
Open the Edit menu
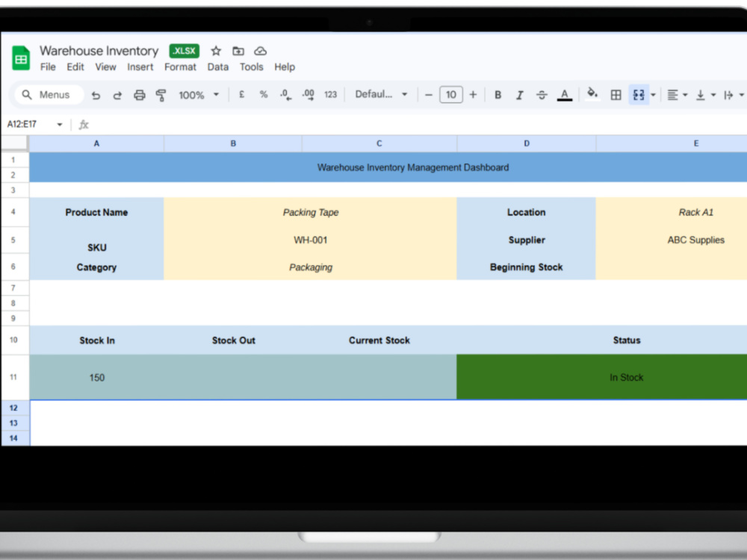(x=75, y=67)
